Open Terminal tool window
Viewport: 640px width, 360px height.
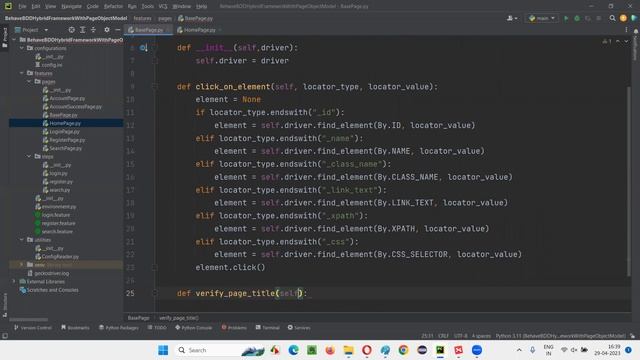point(267,327)
